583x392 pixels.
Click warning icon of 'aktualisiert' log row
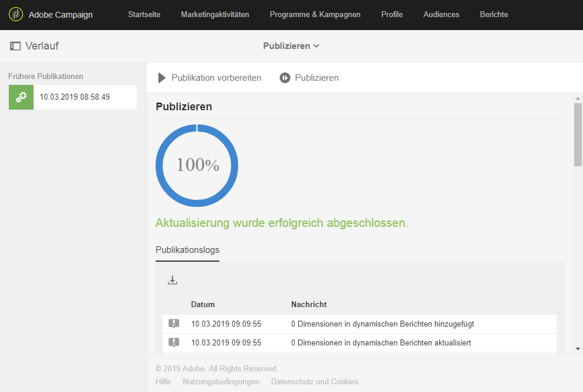(174, 342)
